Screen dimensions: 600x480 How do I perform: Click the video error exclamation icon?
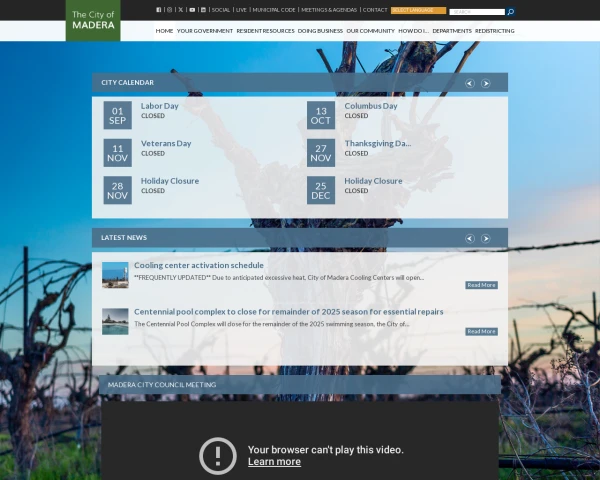tap(218, 456)
